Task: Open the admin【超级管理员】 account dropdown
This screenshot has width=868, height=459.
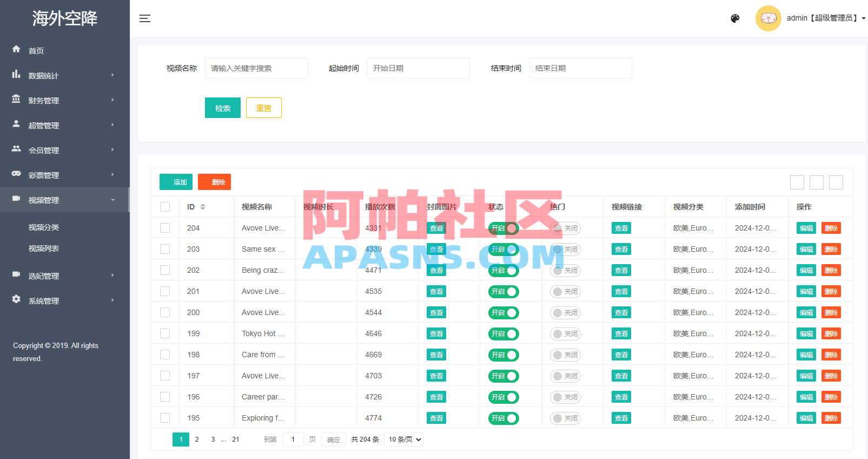Action: [826, 18]
